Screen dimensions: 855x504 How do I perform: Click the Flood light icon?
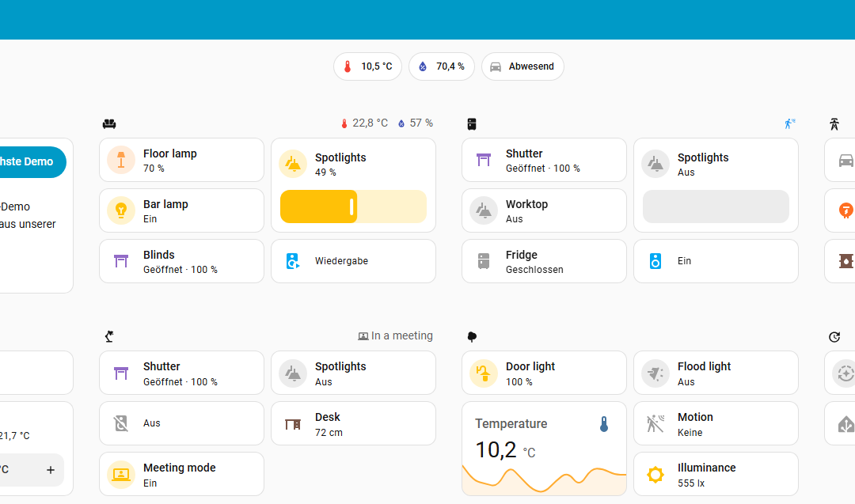pyautogui.click(x=655, y=373)
